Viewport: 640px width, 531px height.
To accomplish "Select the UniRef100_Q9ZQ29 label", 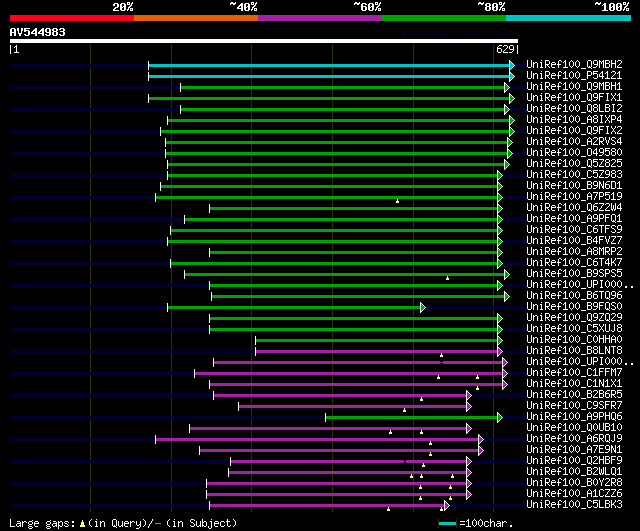I will click(574, 318).
